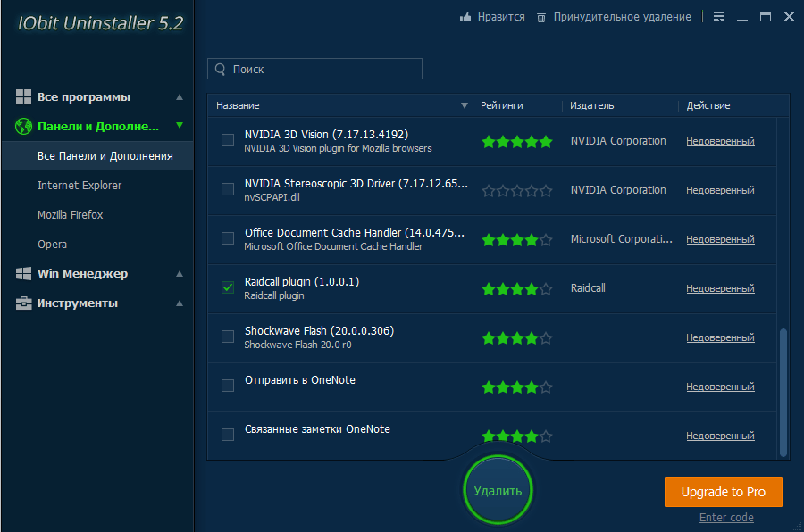
Task: Click Недоверенный link for Отправить в OneNote
Action: tap(720, 387)
